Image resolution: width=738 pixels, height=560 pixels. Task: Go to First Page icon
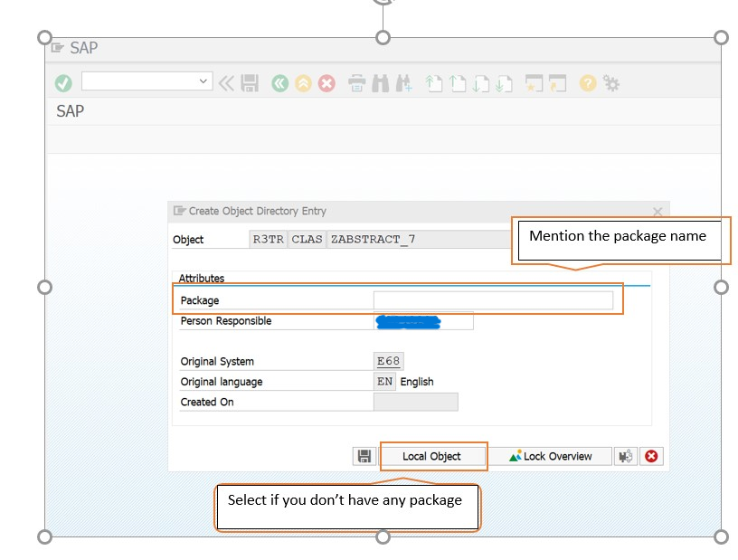click(x=434, y=83)
